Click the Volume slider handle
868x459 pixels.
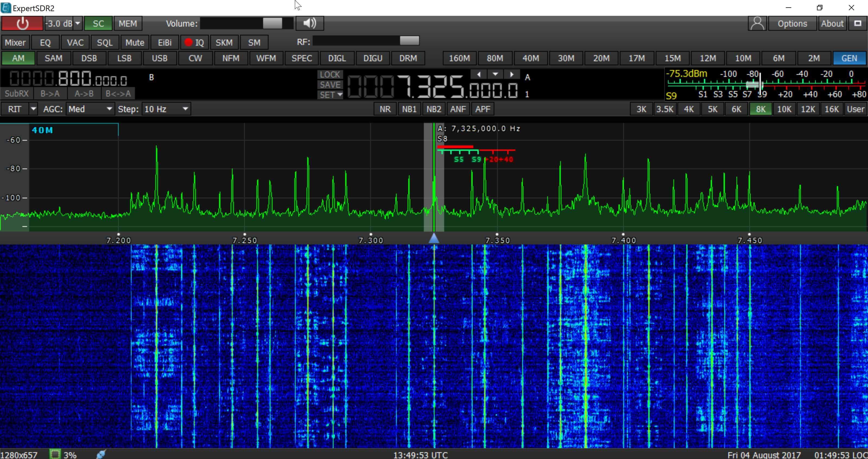point(272,23)
